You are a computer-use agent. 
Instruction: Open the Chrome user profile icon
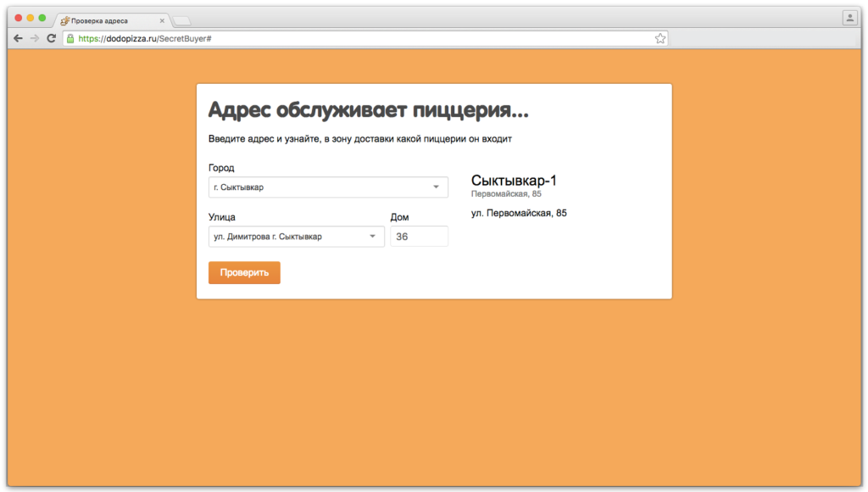point(849,19)
